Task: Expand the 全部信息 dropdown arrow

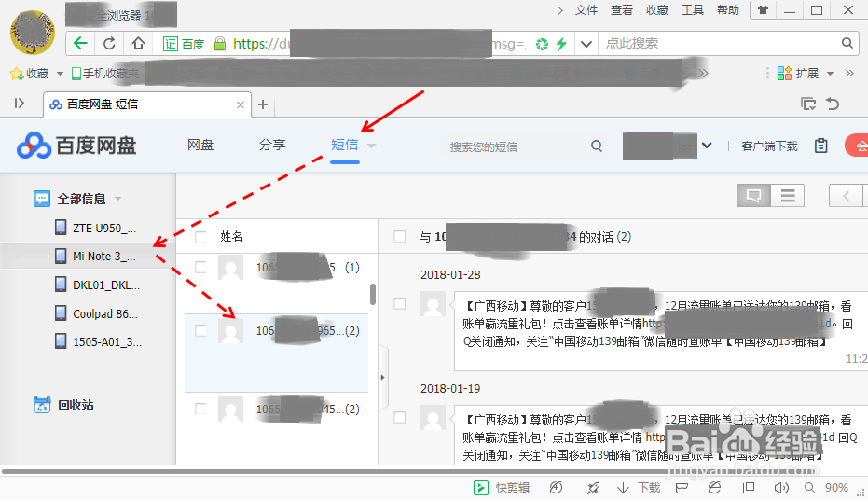Action: click(x=117, y=199)
